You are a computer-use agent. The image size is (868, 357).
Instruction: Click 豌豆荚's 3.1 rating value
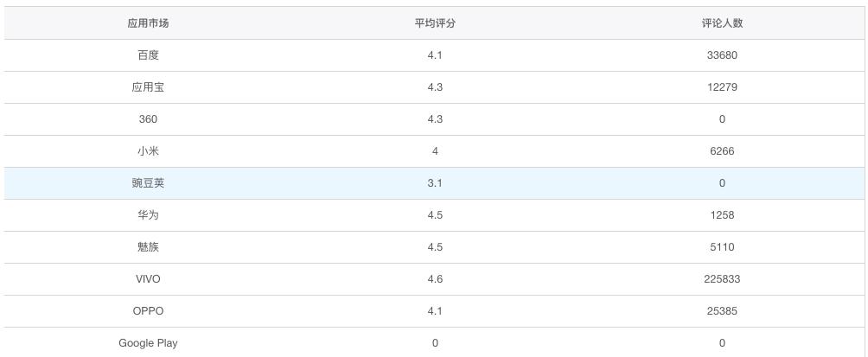pyautogui.click(x=435, y=183)
